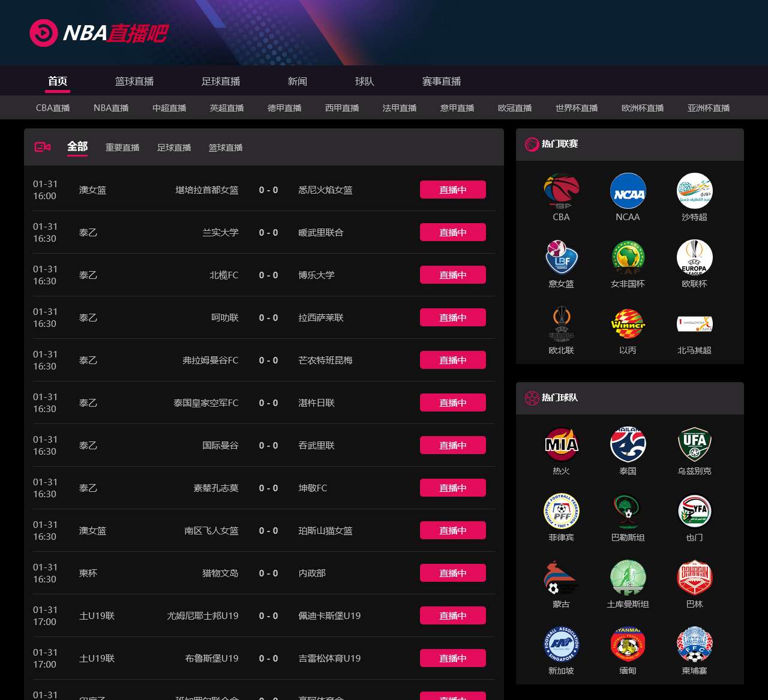768x700 pixels.
Task: Select the 热门联赛 panel header icon
Action: tap(530, 144)
